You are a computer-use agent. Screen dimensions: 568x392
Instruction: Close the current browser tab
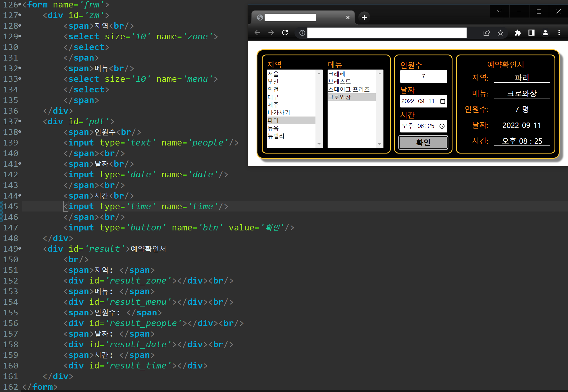click(348, 18)
